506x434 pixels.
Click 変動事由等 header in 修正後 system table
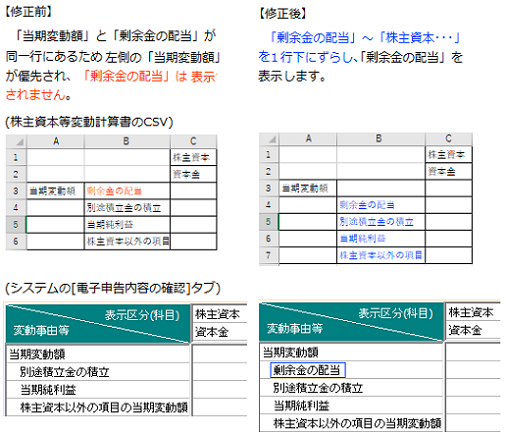(295, 329)
